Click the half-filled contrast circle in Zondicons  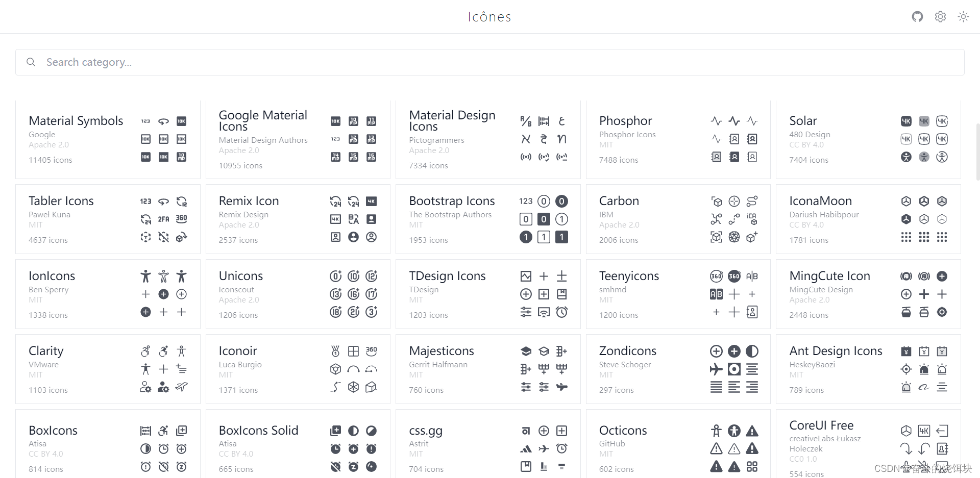(x=752, y=351)
